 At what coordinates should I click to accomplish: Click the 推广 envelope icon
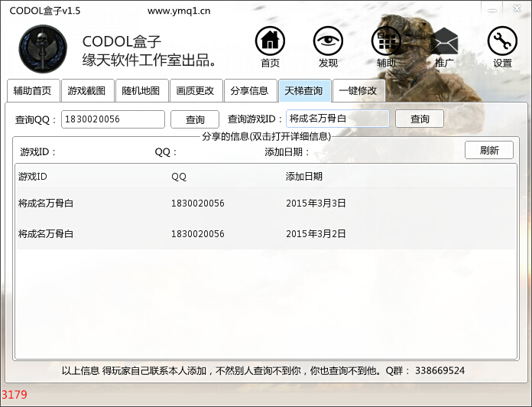(444, 42)
